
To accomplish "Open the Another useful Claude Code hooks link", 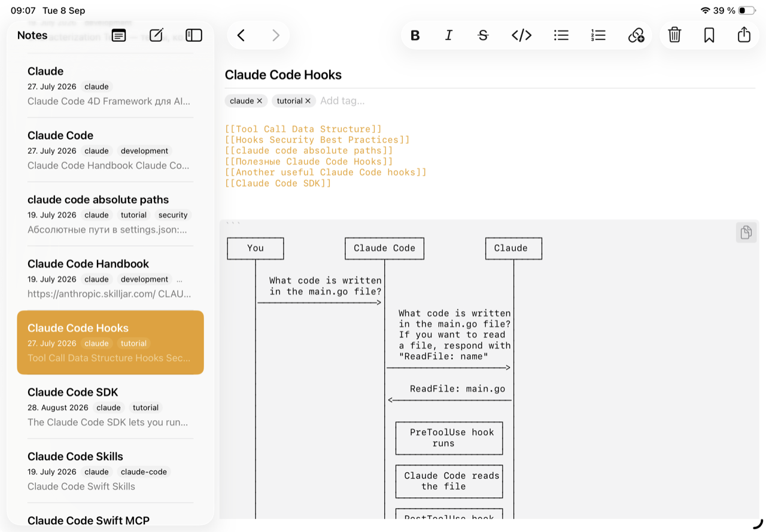I will [326, 172].
